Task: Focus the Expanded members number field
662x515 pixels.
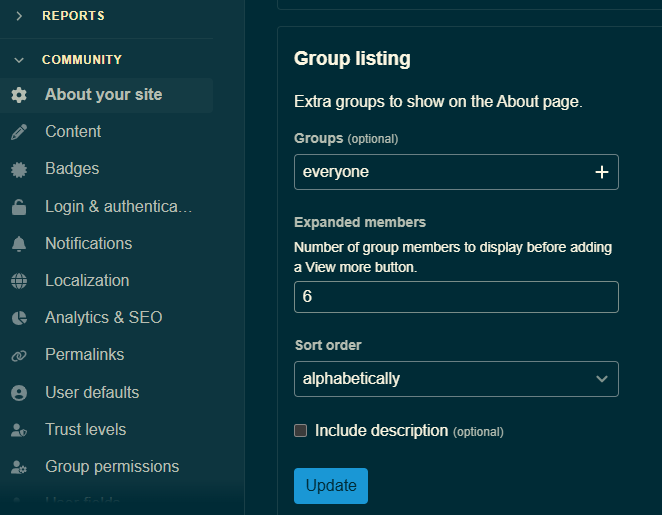Action: tap(456, 297)
